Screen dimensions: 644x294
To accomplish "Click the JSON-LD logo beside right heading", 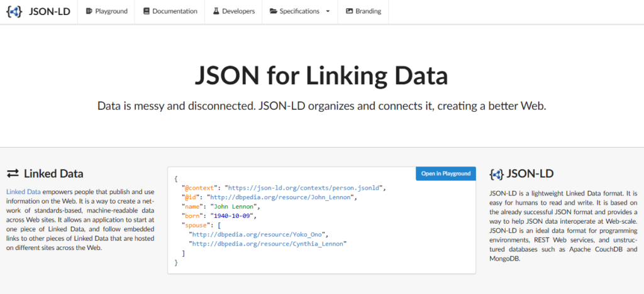I will point(497,174).
